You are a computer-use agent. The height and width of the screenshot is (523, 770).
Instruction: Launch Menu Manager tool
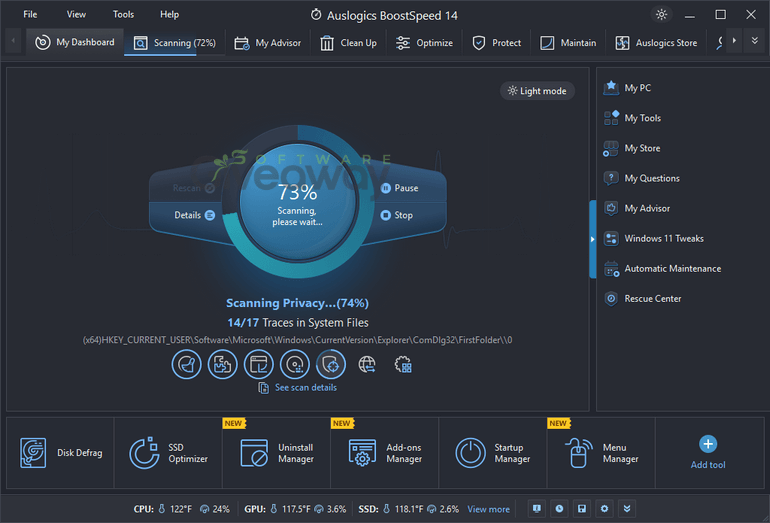(x=602, y=453)
